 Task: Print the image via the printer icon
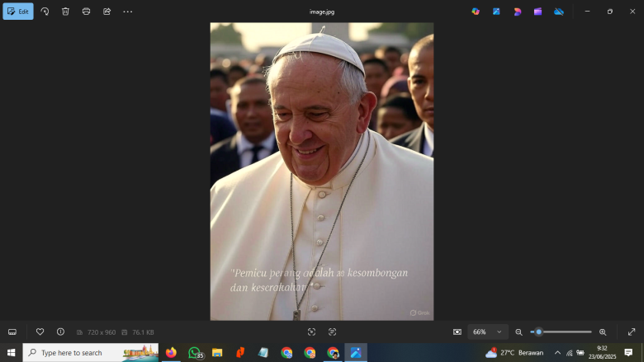coord(86,12)
